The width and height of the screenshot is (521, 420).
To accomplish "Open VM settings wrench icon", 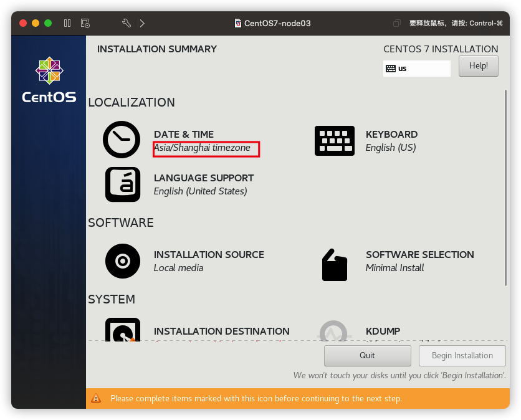I will (127, 23).
